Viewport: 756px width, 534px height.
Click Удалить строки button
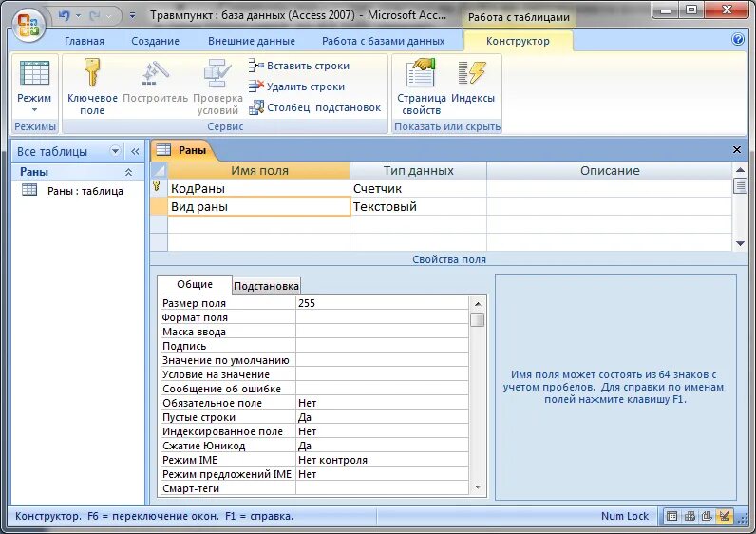(x=297, y=86)
